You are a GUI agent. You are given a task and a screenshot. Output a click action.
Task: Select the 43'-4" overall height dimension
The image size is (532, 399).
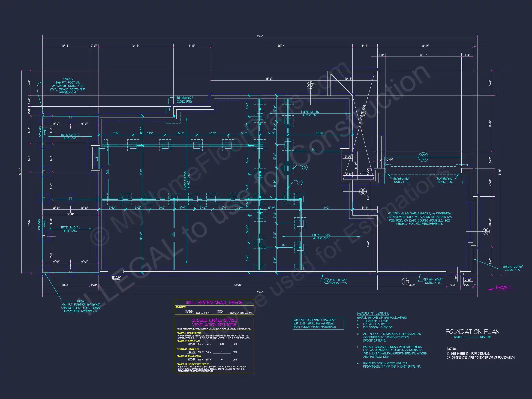[x=20, y=171]
